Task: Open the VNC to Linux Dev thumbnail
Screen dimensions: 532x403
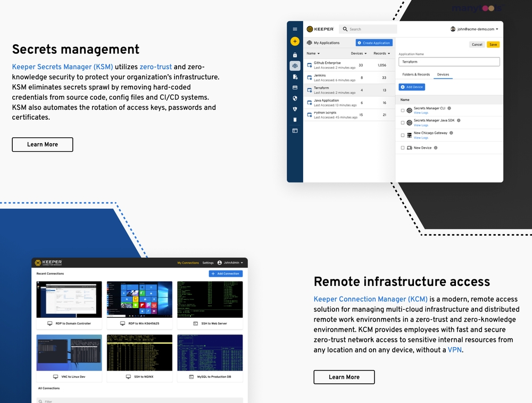Action: tap(69, 353)
